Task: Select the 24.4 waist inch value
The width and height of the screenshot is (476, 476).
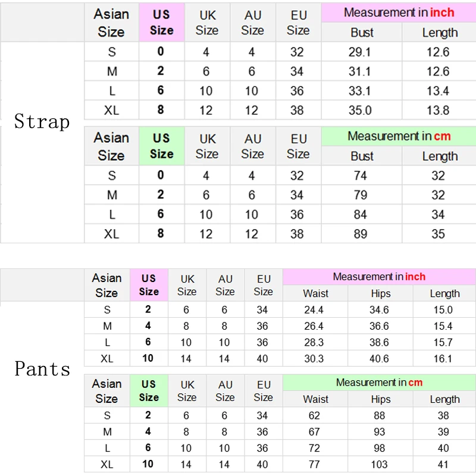Action: click(x=314, y=310)
